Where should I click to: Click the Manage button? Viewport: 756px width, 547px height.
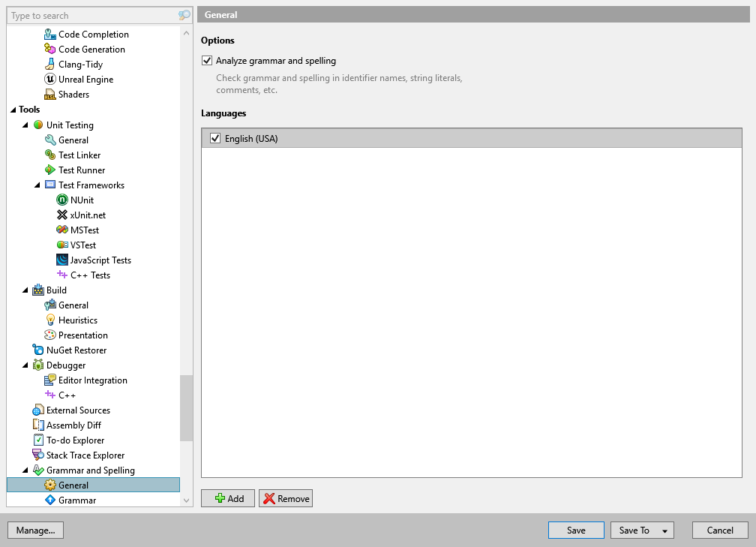(35, 530)
